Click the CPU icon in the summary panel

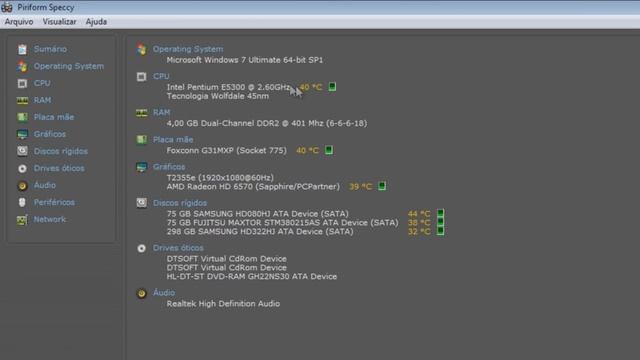(x=142, y=77)
